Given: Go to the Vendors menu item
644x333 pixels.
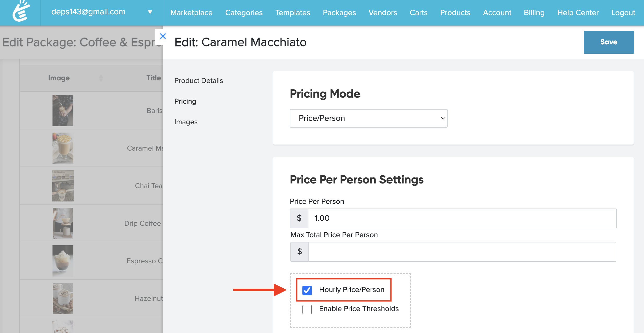Looking at the screenshot, I should coord(382,13).
